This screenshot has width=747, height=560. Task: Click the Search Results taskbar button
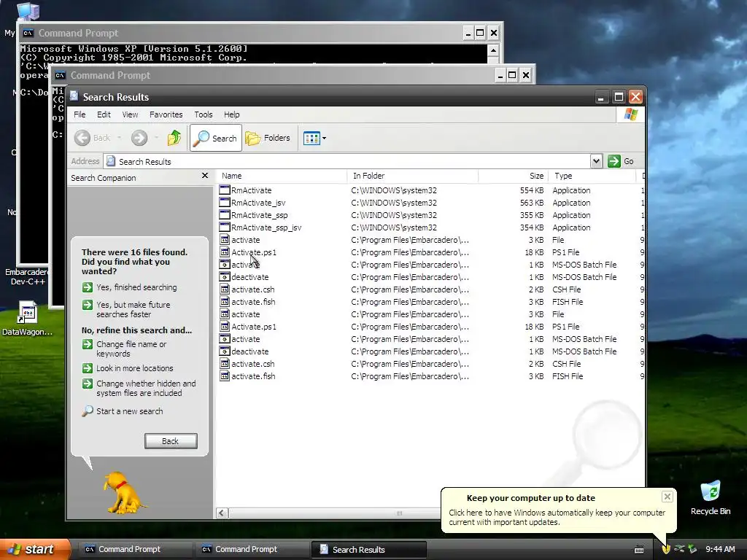click(368, 549)
